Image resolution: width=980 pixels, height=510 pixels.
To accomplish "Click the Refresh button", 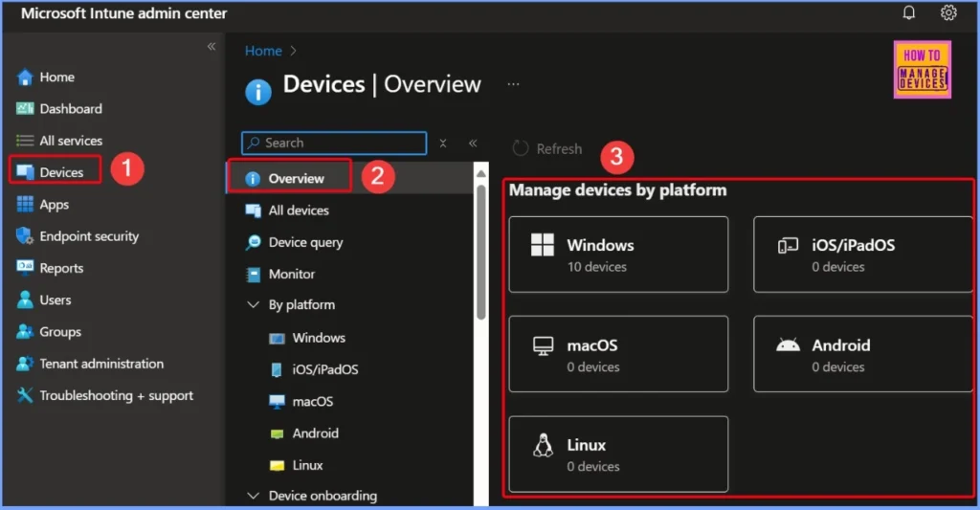I will tap(547, 148).
